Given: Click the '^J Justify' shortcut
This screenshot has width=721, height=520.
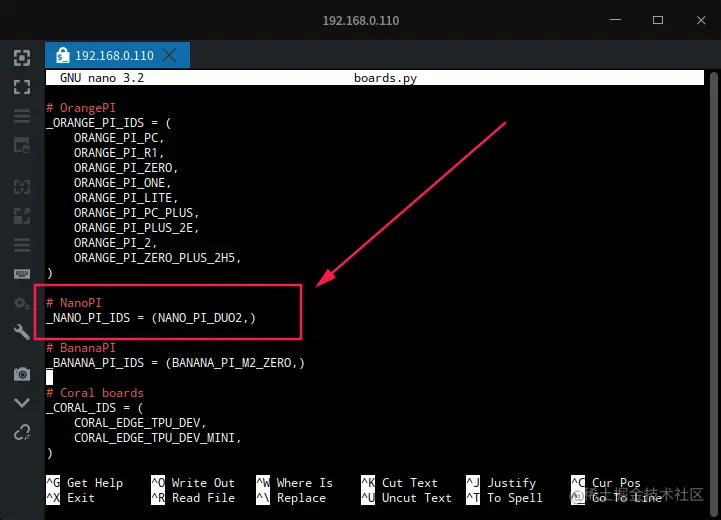Looking at the screenshot, I should [x=501, y=483].
